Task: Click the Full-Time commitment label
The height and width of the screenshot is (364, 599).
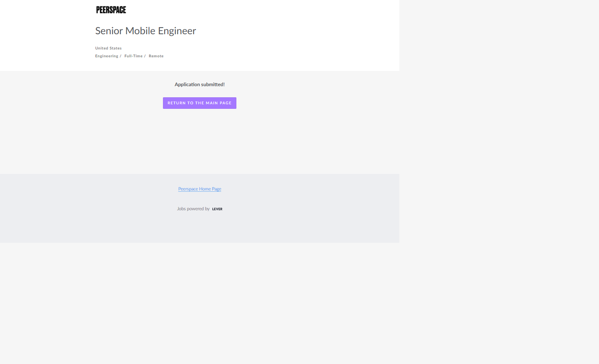Action: [133, 56]
